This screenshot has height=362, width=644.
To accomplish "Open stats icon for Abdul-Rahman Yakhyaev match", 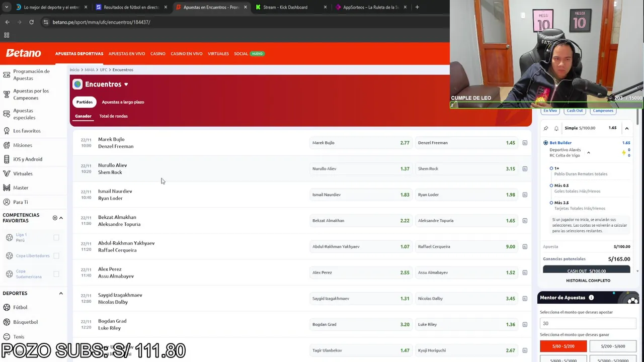I will coord(525,247).
